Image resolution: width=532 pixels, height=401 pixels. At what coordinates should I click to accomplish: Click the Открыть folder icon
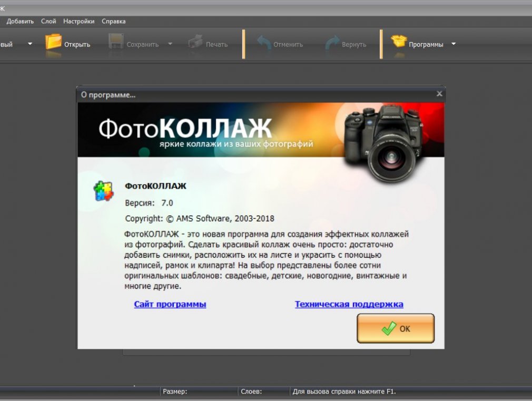click(53, 42)
